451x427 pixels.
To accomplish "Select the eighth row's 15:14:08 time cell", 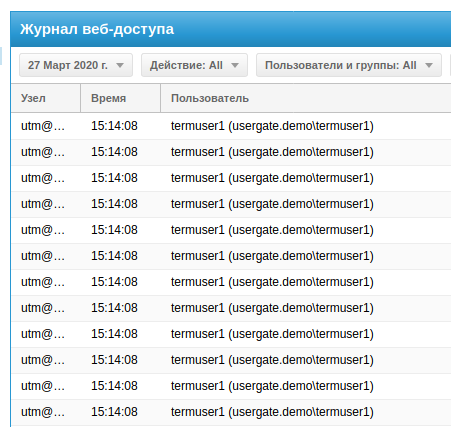I will [x=114, y=308].
